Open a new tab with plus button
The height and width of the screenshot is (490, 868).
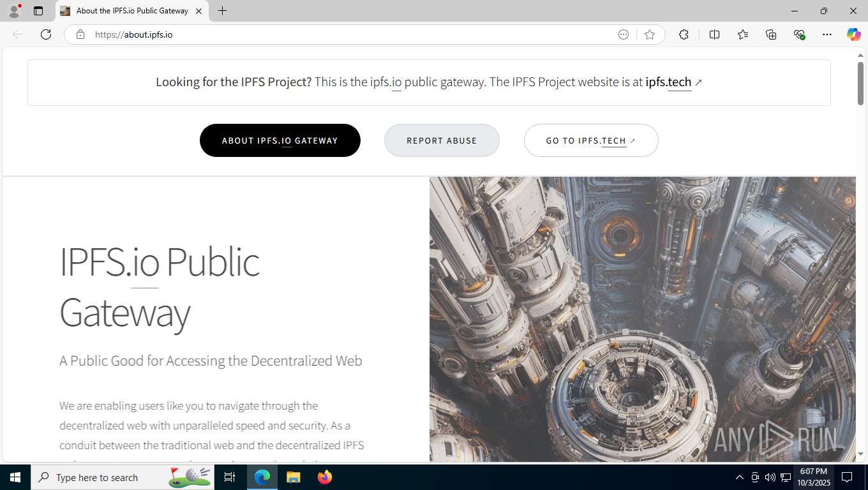coord(222,11)
